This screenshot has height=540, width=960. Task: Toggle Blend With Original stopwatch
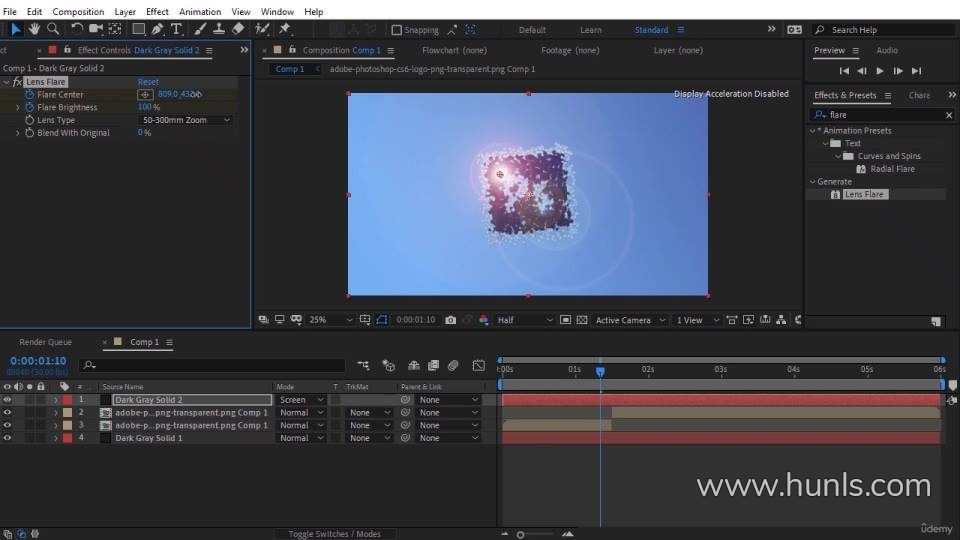pos(29,132)
